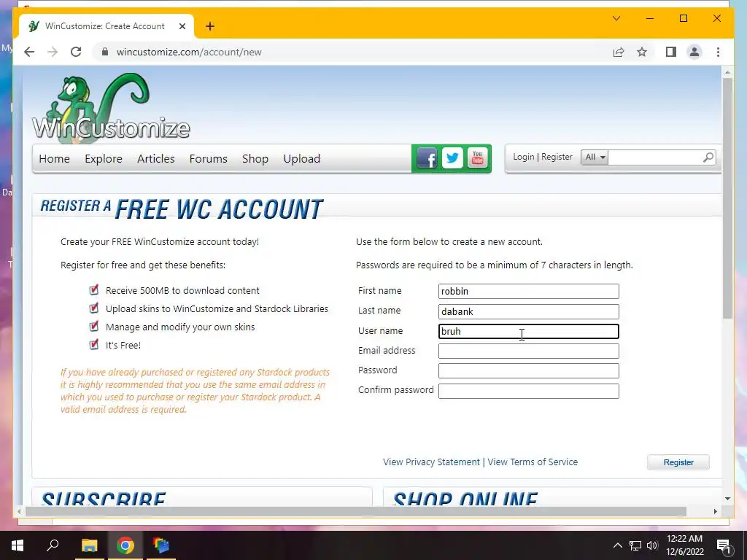
Task: Open the All search category dropdown
Action: pos(595,157)
